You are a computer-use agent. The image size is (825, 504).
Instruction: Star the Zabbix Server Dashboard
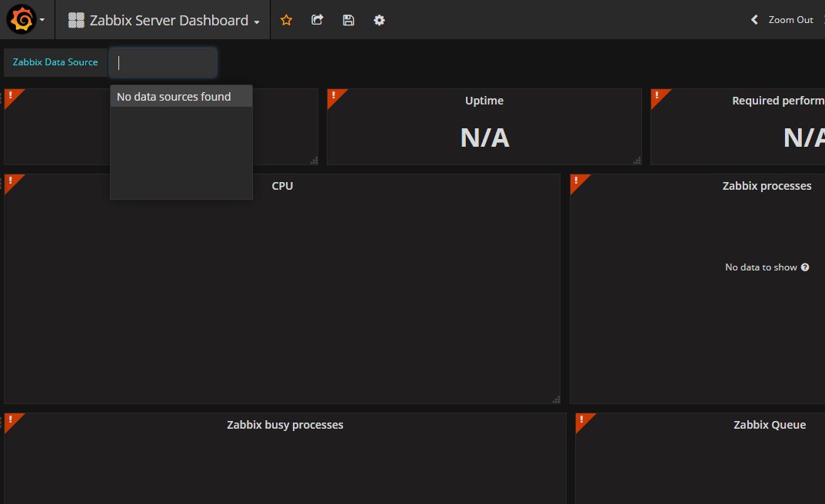click(x=286, y=20)
